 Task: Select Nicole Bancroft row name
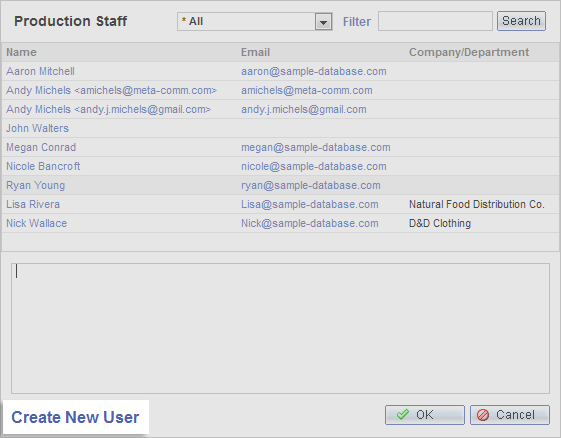tap(43, 166)
